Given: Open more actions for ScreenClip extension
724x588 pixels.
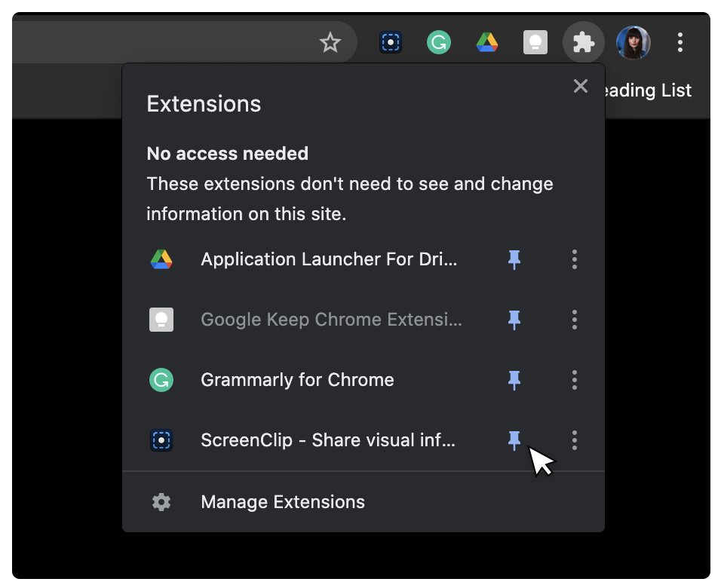Looking at the screenshot, I should pyautogui.click(x=575, y=440).
